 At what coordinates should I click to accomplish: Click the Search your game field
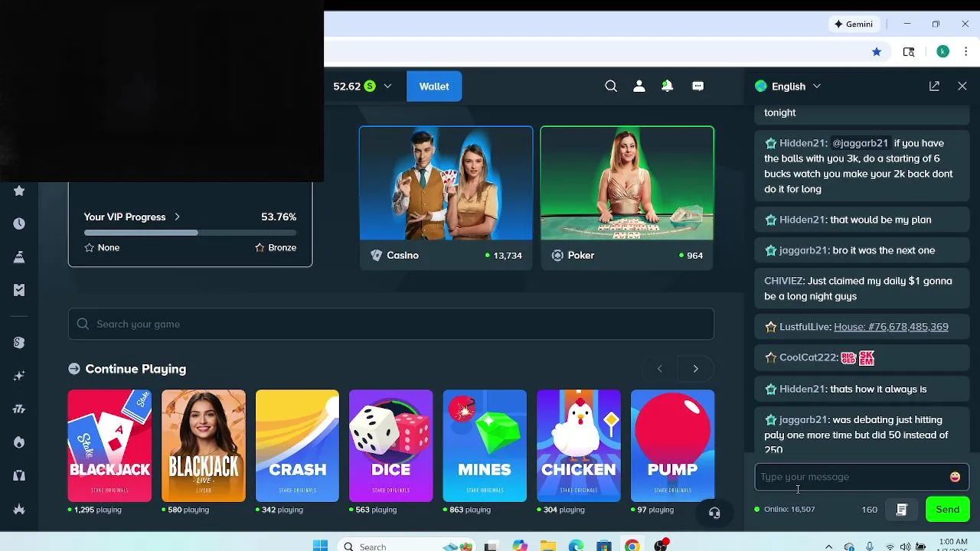click(x=391, y=324)
